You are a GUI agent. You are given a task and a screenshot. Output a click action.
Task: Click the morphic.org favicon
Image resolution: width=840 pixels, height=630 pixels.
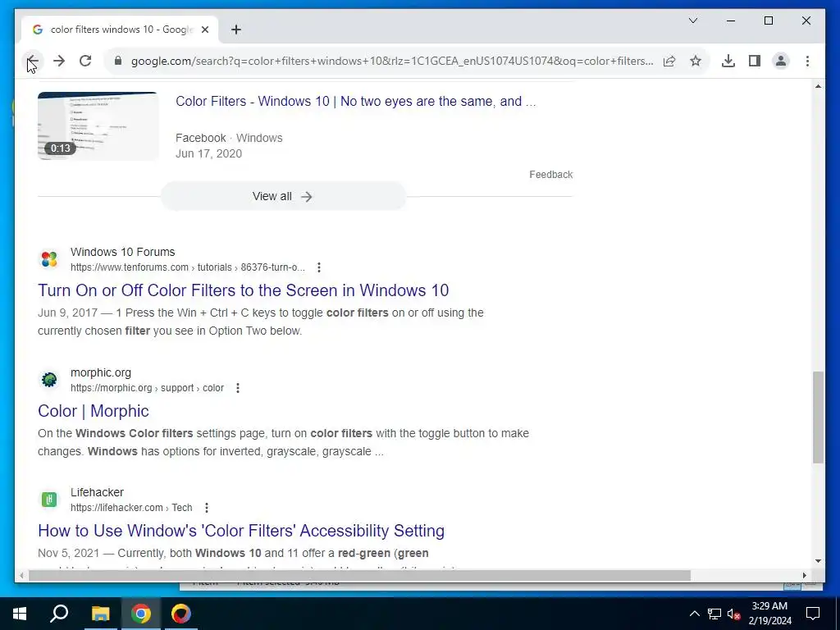48,380
